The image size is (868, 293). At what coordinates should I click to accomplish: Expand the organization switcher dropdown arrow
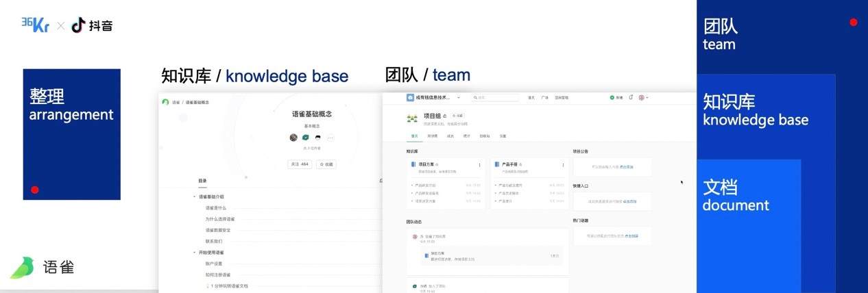[x=459, y=98]
